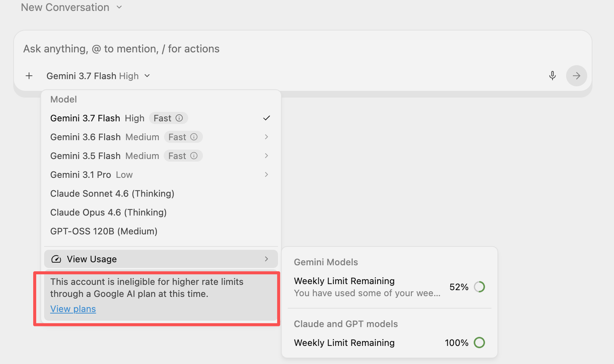Click the info icon on Gemini 3.5 Flash row
Image resolution: width=614 pixels, height=364 pixels.
194,156
